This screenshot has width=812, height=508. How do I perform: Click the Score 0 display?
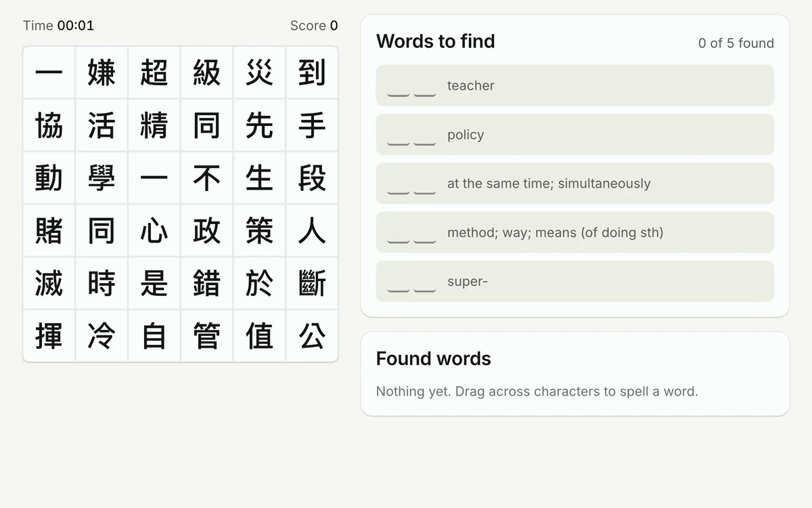314,26
